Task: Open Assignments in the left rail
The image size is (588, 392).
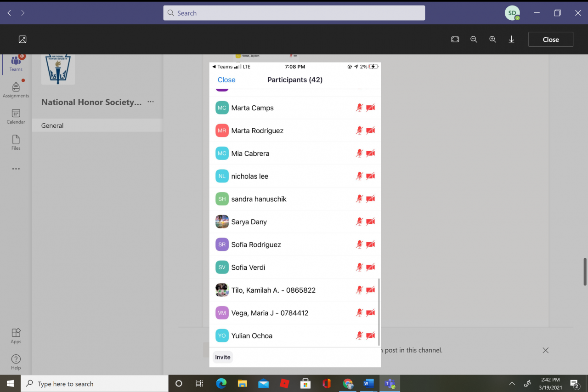Action: point(16,90)
